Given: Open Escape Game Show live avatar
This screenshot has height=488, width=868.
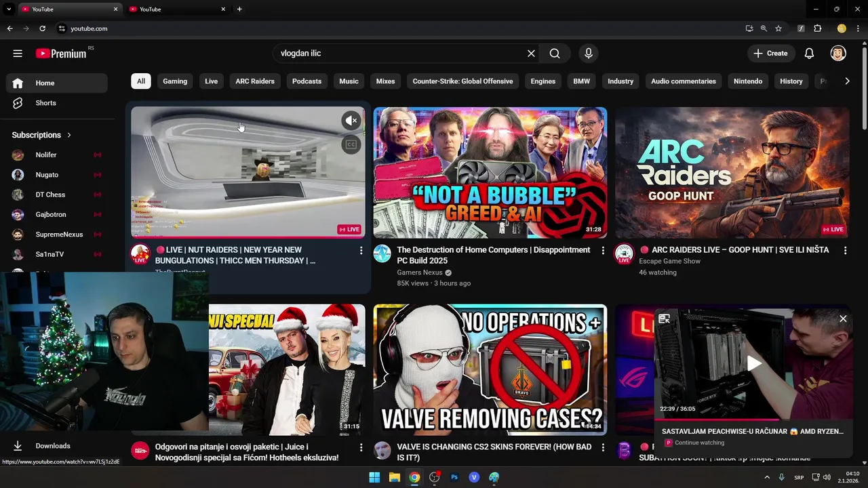Looking at the screenshot, I should pos(624,254).
